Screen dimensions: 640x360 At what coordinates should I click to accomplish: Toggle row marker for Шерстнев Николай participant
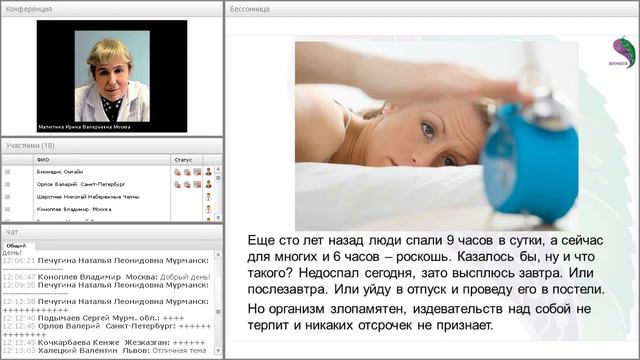click(7, 197)
